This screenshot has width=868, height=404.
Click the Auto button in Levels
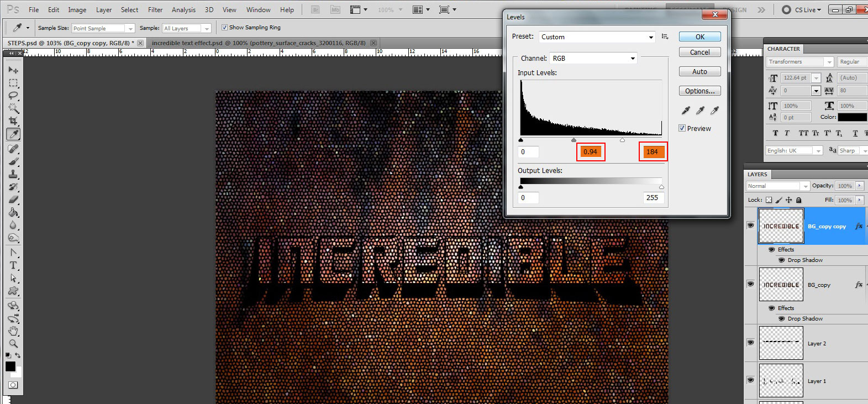click(x=699, y=72)
